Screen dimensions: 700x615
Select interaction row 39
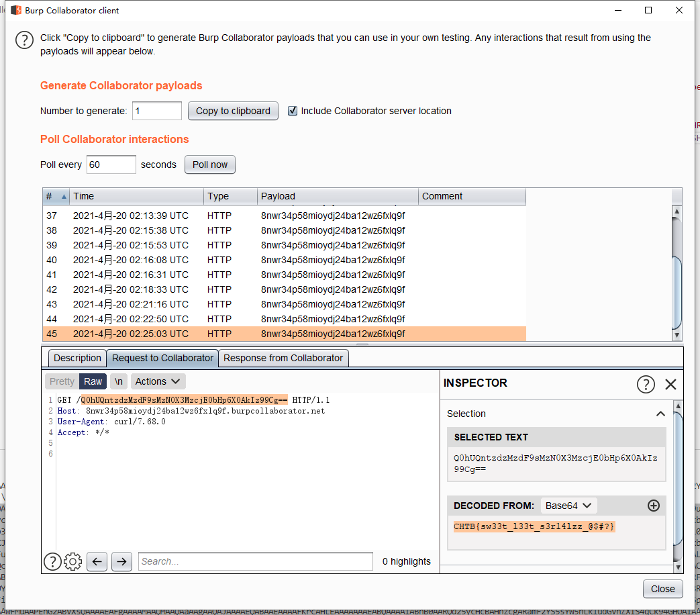click(x=285, y=245)
